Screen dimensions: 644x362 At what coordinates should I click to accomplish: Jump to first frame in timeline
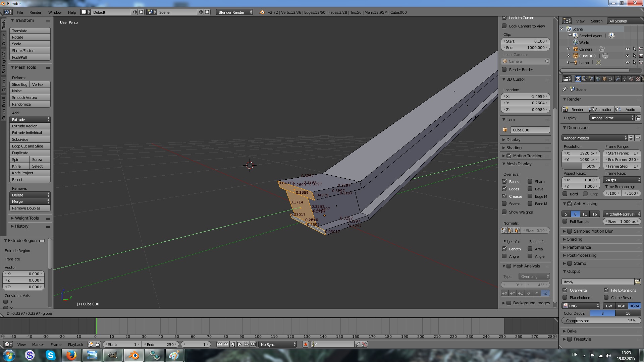click(x=219, y=344)
